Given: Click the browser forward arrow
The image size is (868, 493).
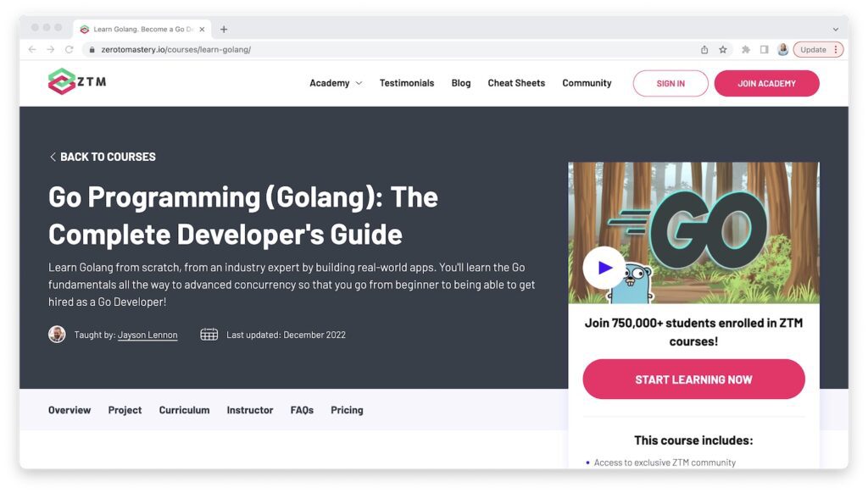Looking at the screenshot, I should coord(50,50).
